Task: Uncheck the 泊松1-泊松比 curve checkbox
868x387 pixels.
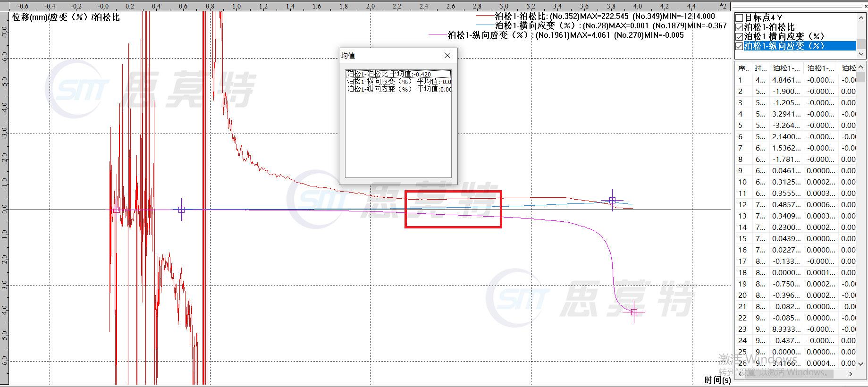Action: 739,27
